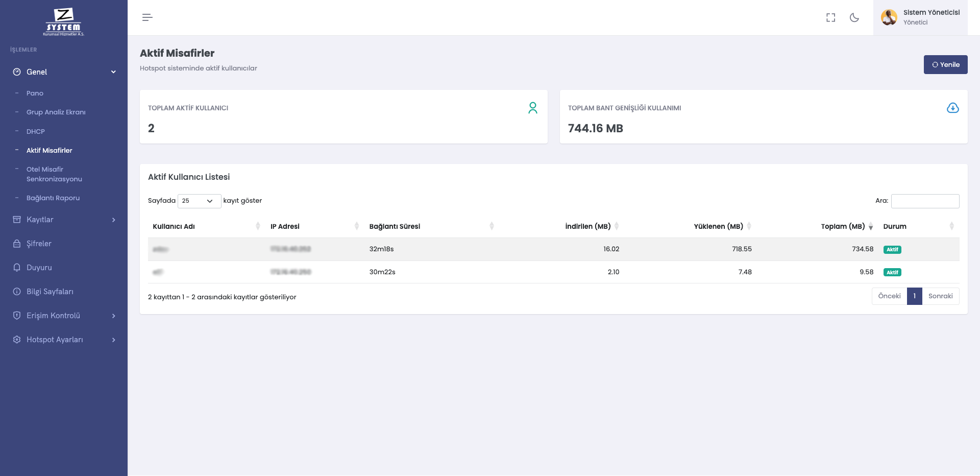980x476 pixels.
Task: Click in the Ara search field
Action: [925, 201]
